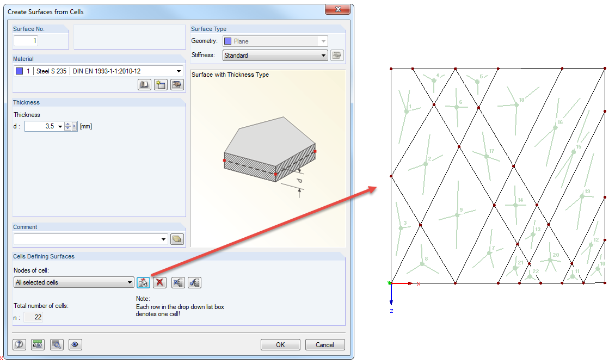Viewport: 615px width, 364px height.
Task: Click the blue material color swatch
Action: (x=19, y=71)
